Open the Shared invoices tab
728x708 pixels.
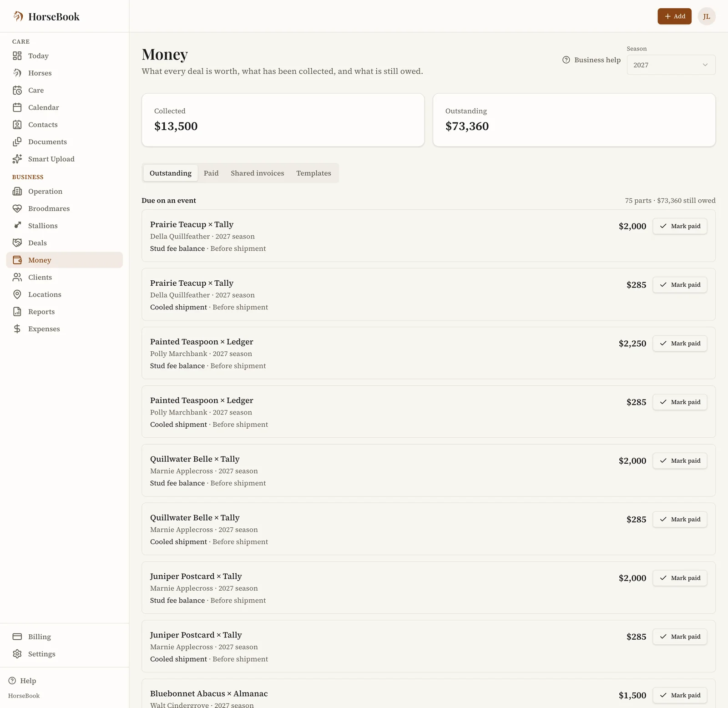point(257,173)
